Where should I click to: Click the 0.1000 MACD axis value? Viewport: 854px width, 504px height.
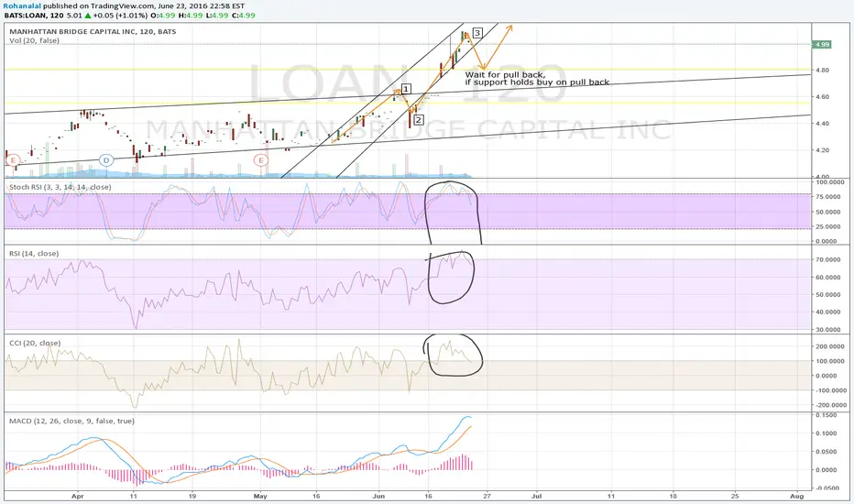827,433
